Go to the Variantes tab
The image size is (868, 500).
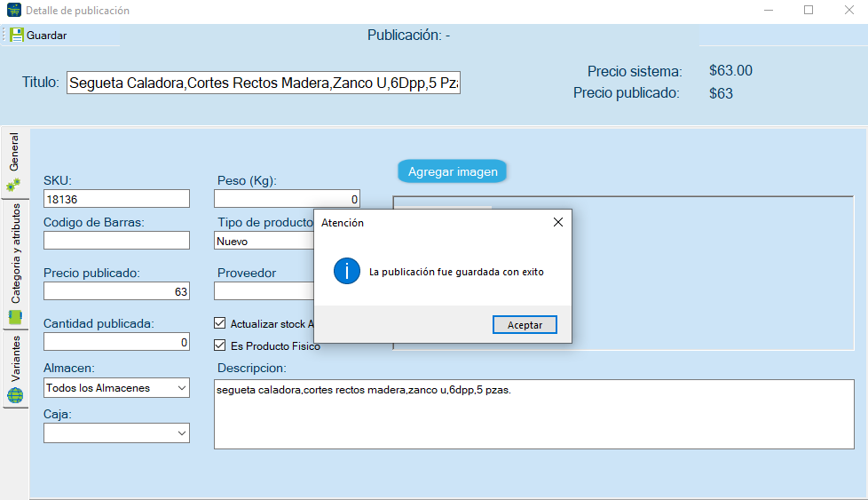[15, 369]
